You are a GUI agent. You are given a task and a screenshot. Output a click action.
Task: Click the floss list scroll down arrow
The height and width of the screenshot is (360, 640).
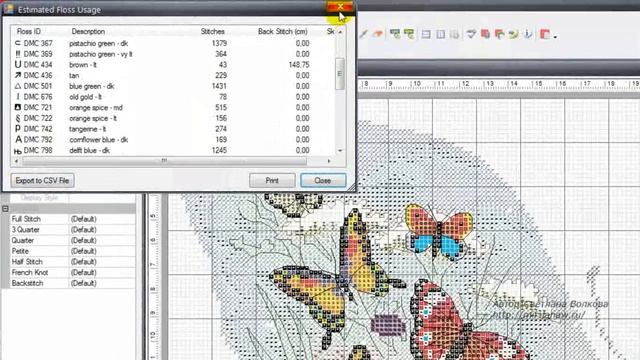340,151
